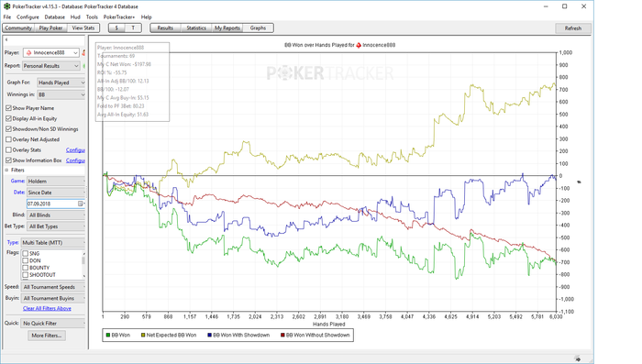Click Configure link beside Show Information Box
Image resolution: width=642 pixels, height=364 pixels.
point(75,160)
